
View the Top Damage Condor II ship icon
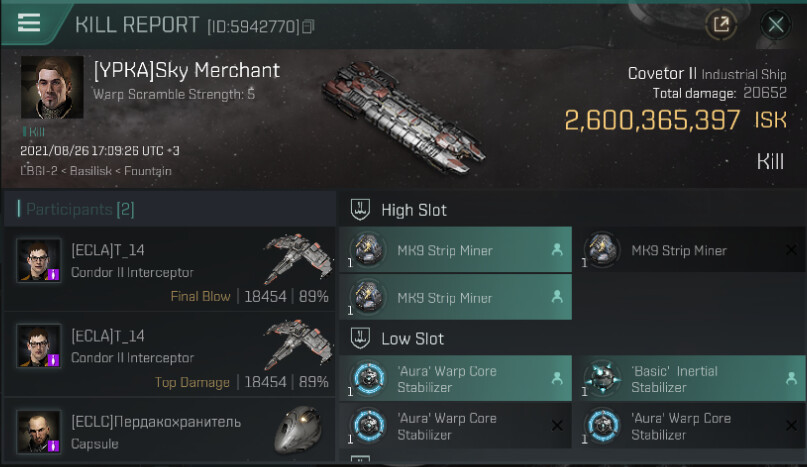pyautogui.click(x=297, y=345)
